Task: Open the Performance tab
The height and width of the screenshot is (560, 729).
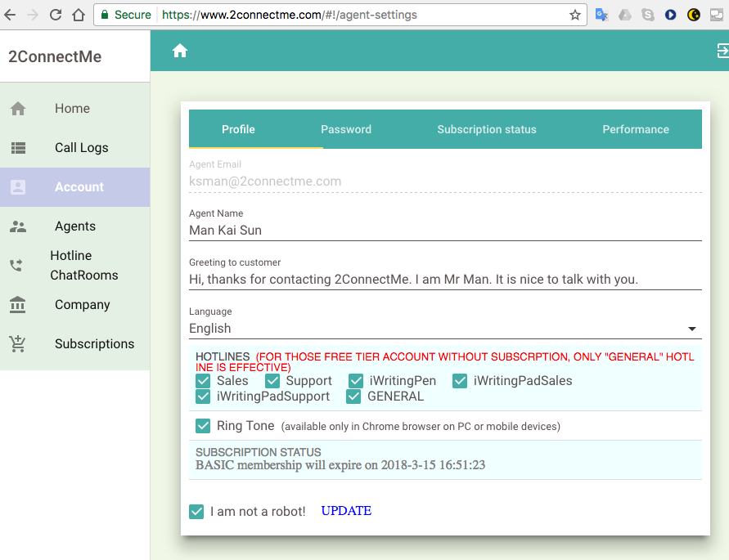Action: click(x=636, y=129)
